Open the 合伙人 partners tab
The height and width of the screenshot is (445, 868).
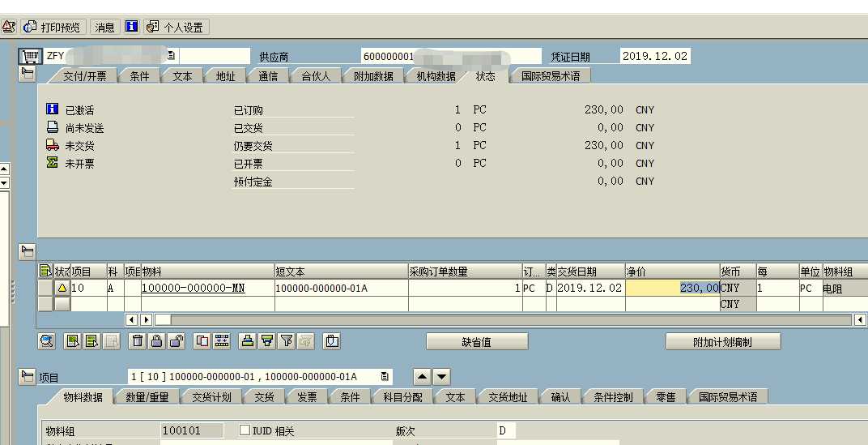[x=316, y=76]
